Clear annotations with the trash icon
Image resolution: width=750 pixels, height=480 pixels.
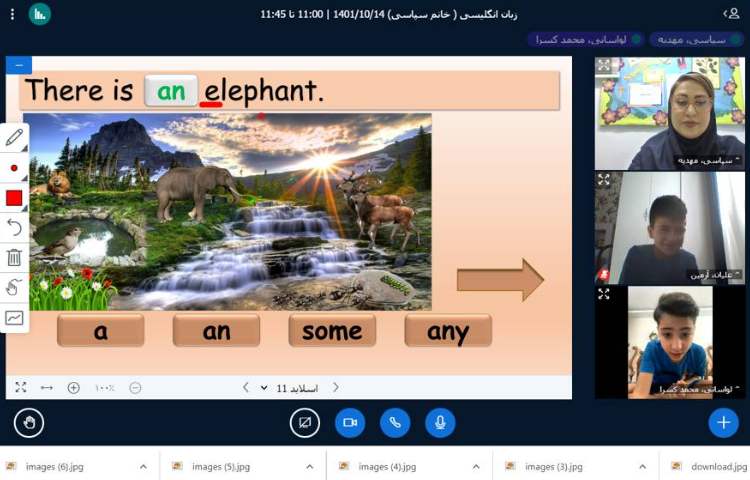click(x=15, y=258)
